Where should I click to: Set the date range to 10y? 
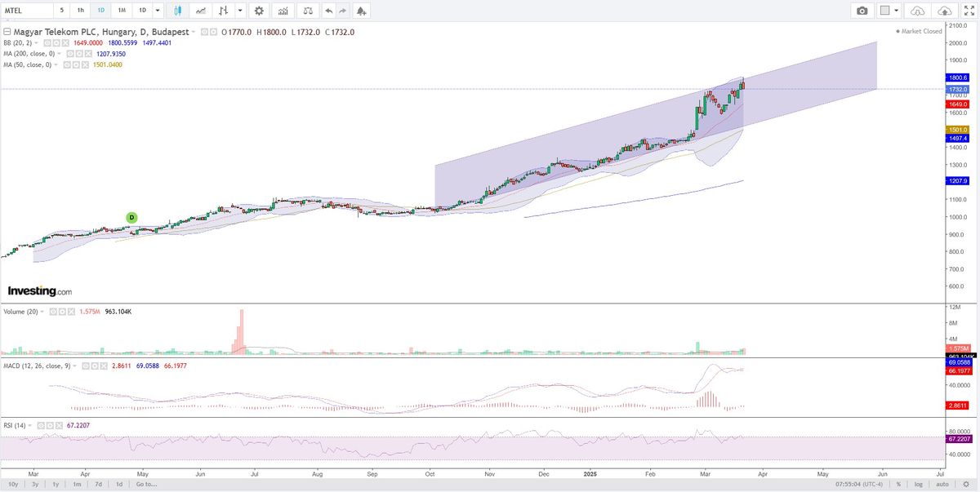(x=12, y=485)
